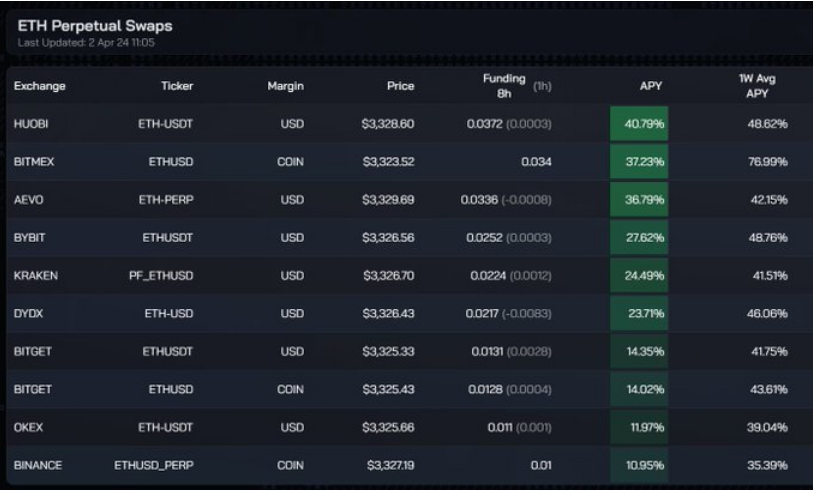Click the funding rate 0.0217
The image size is (813, 490).
[482, 313]
